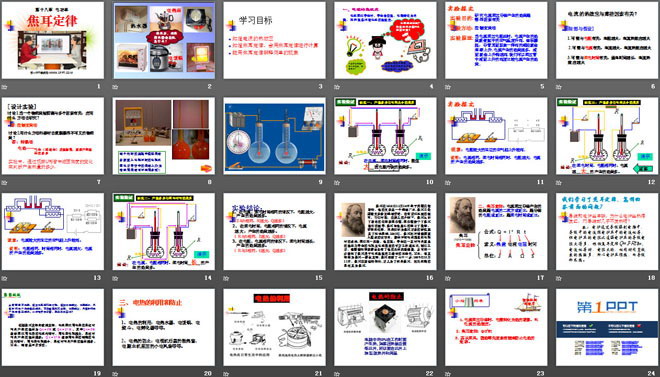The width and height of the screenshot is (660, 377).
Task: Select slide 21 showing 电热的利用 drawings
Action: point(274,327)
